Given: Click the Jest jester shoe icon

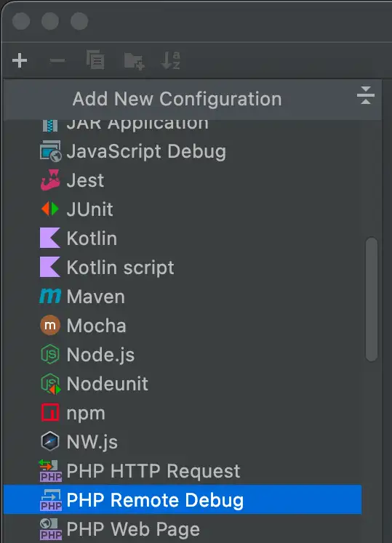Looking at the screenshot, I should click(50, 180).
